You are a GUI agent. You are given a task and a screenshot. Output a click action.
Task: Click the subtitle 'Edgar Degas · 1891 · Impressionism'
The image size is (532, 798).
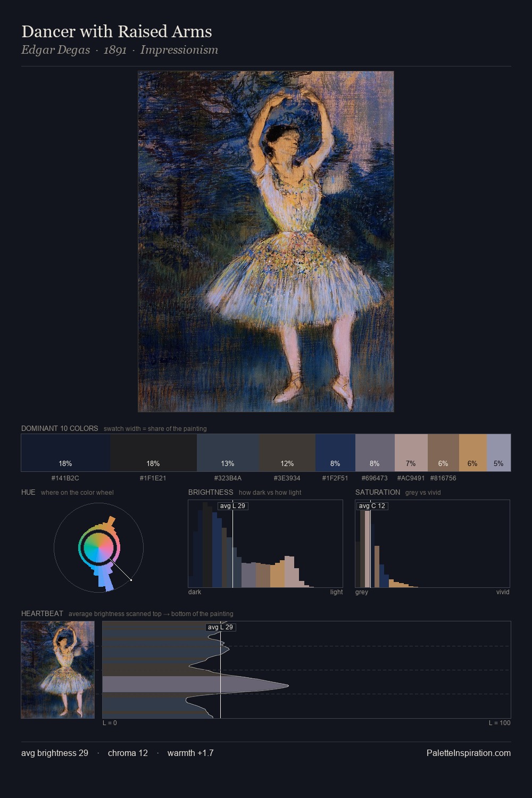tap(120, 50)
